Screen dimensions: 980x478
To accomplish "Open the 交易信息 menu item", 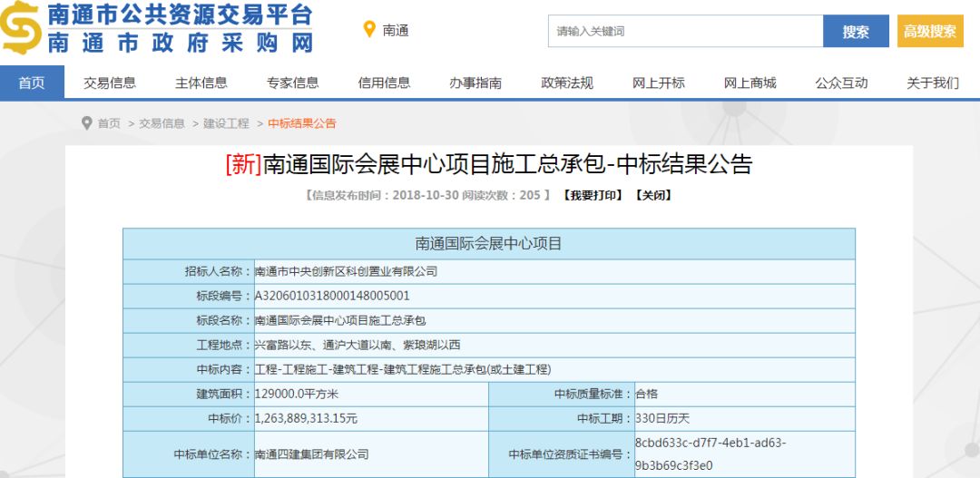I will 110,83.
